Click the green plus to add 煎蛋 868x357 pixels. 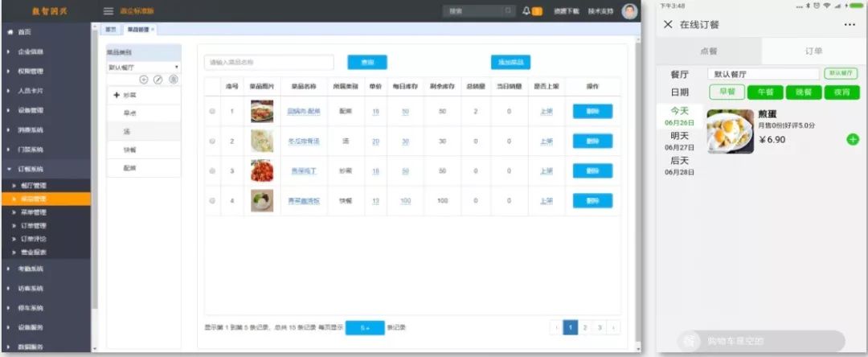click(x=852, y=140)
